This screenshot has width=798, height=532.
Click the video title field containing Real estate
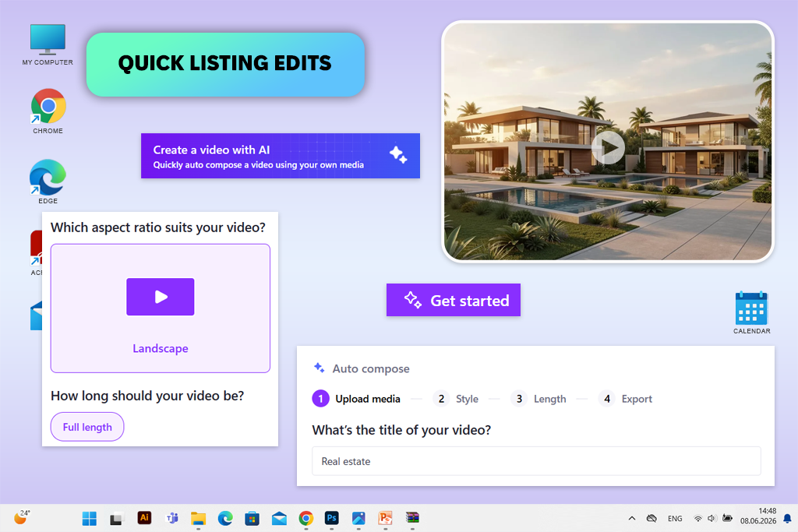coord(536,461)
